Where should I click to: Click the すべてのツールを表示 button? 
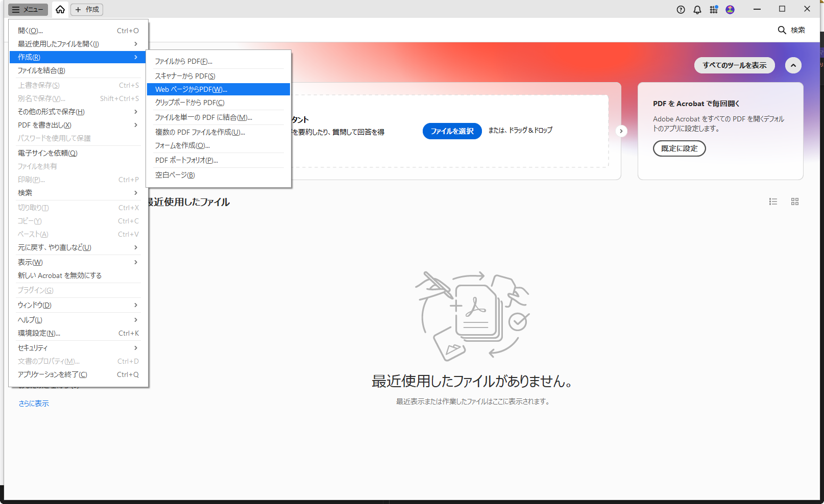[734, 65]
